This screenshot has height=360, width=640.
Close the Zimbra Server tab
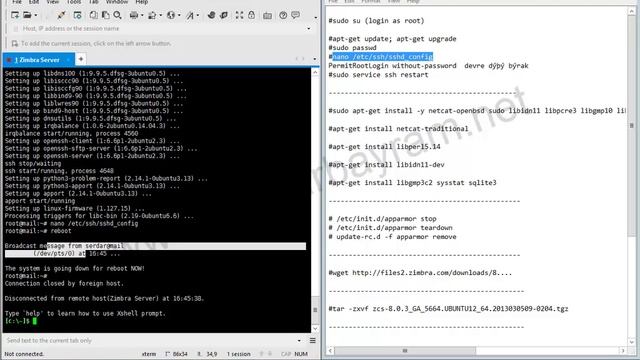tap(68, 60)
